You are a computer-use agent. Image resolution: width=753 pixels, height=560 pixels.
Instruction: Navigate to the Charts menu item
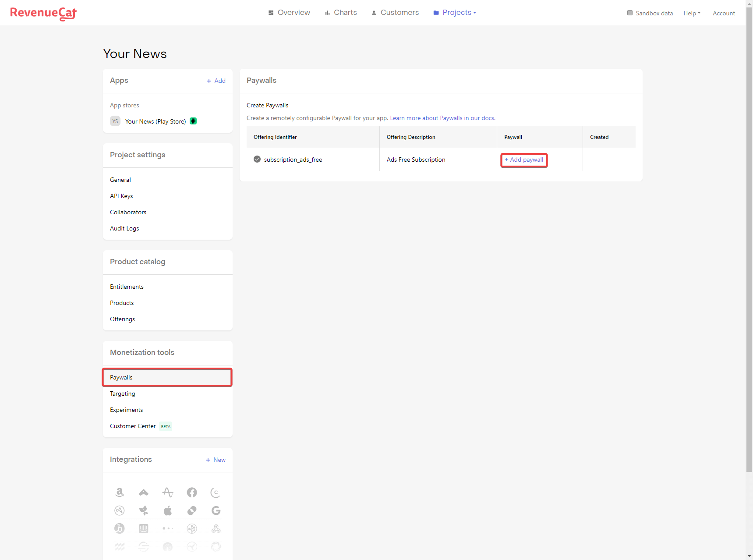[345, 12]
